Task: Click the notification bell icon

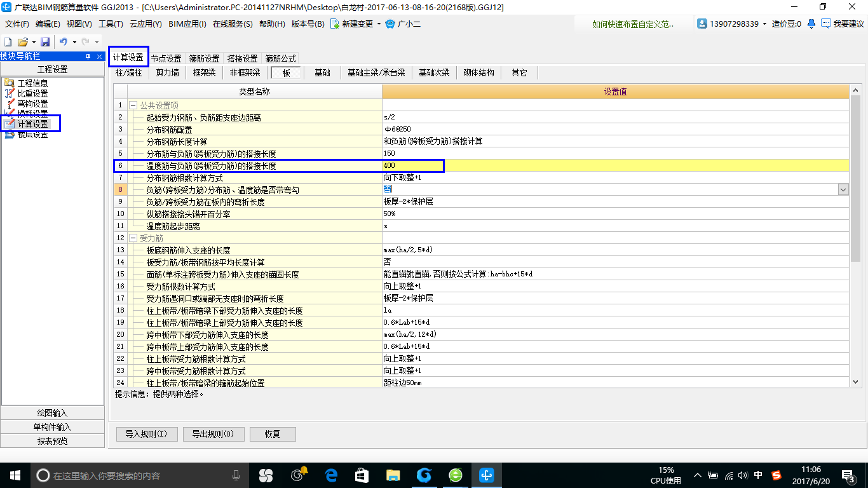Action: (811, 24)
